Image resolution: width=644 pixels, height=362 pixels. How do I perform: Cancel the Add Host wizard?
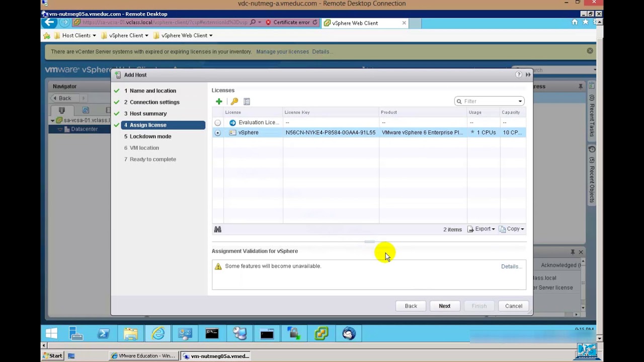[514, 306]
